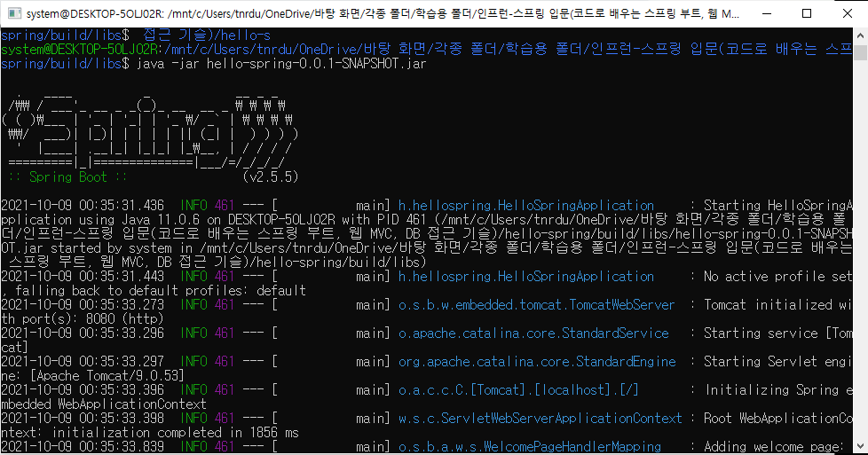The width and height of the screenshot is (868, 455).
Task: Click 'Starting service' message text
Action: coord(761,333)
